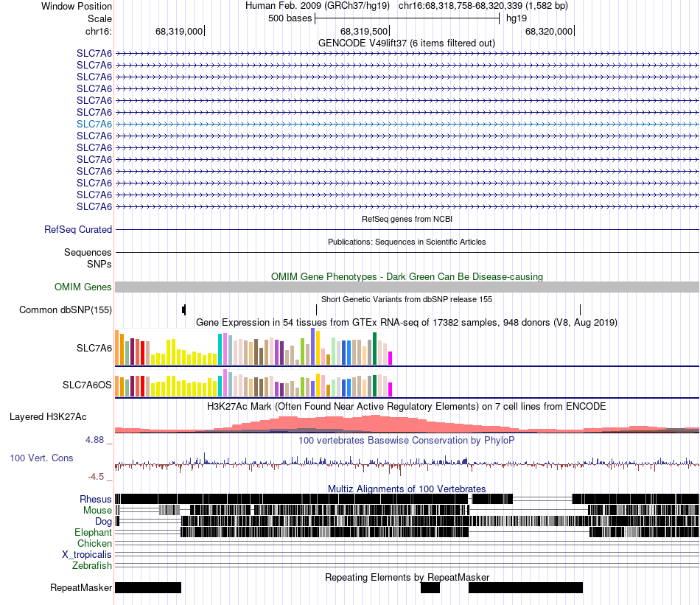The width and height of the screenshot is (700, 605).
Task: Click the 68,319,000 ruler position
Action: [x=179, y=31]
